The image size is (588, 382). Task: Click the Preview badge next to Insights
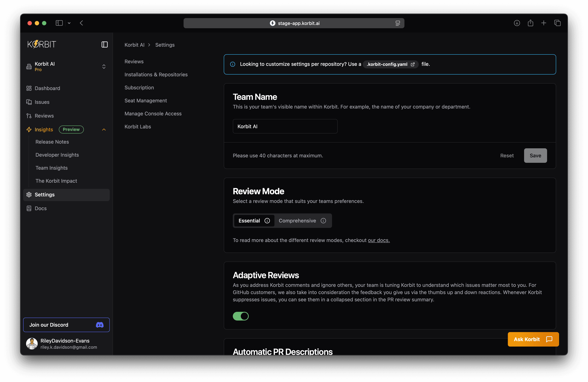(71, 130)
